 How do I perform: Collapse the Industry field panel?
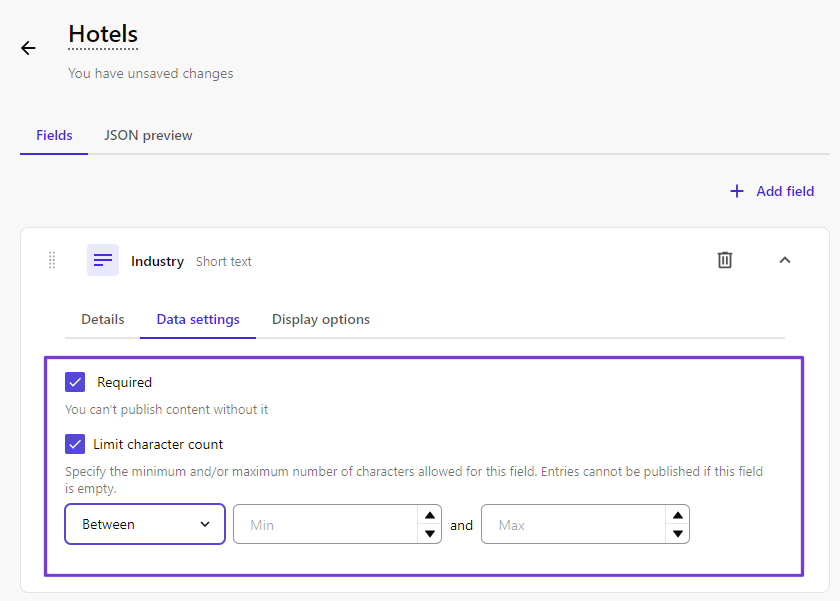click(x=785, y=260)
